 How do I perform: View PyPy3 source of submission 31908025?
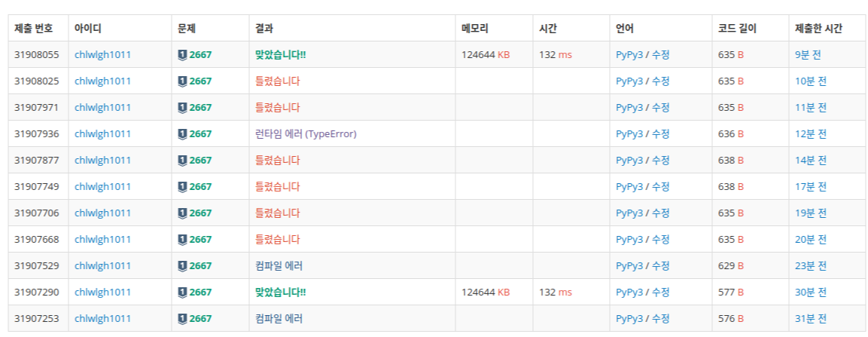point(629,81)
